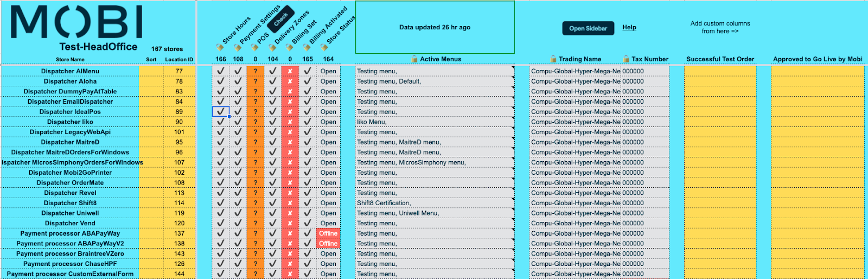868x279 pixels.
Task: Click the Billing Activated lock icon
Action: pyautogui.click(x=307, y=48)
